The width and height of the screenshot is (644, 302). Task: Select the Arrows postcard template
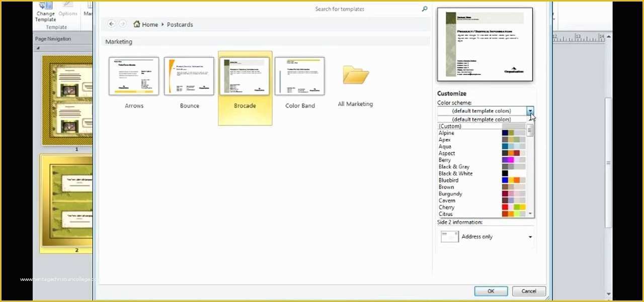point(134,83)
